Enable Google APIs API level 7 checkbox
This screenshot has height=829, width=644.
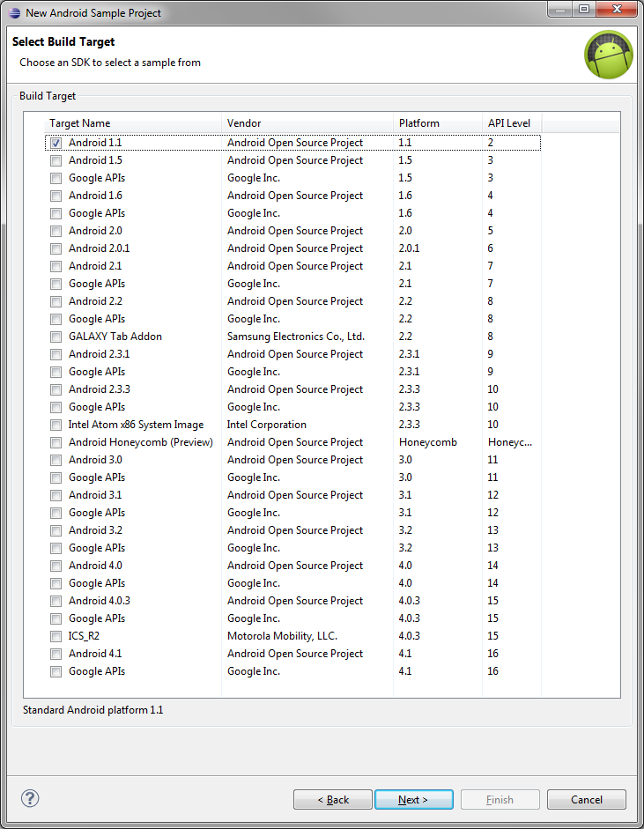[56, 284]
